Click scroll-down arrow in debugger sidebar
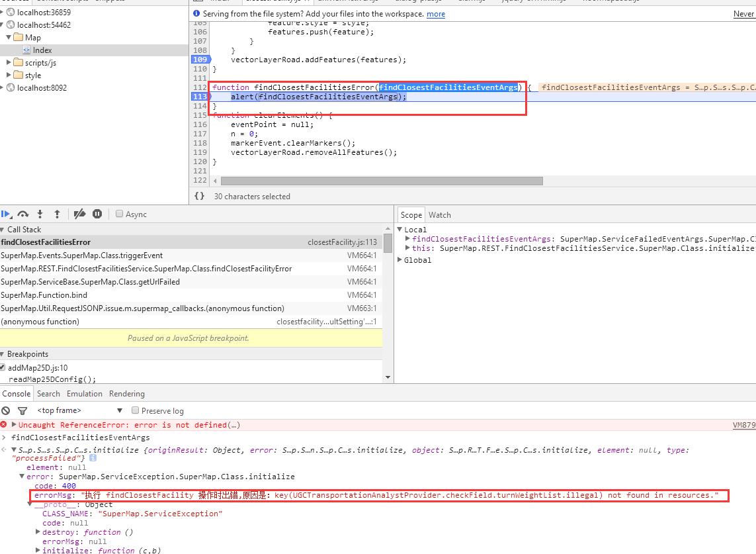Screen dimensions: 756x554 pyautogui.click(x=388, y=377)
